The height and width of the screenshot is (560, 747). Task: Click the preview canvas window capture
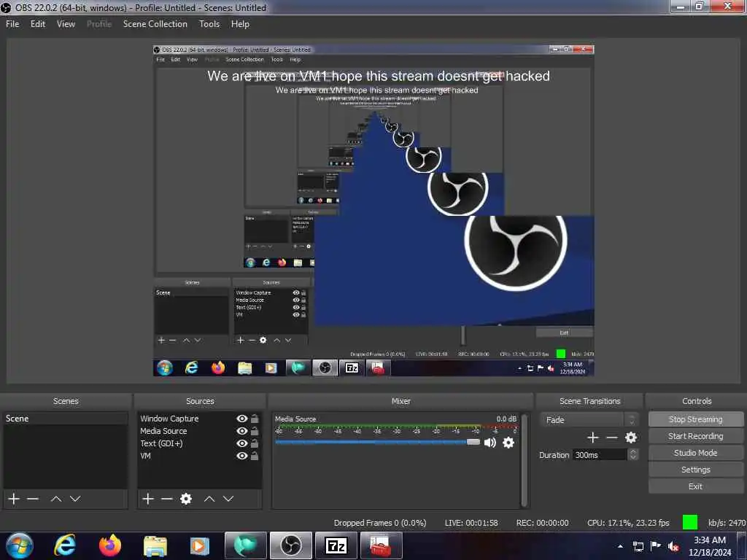tap(373, 211)
